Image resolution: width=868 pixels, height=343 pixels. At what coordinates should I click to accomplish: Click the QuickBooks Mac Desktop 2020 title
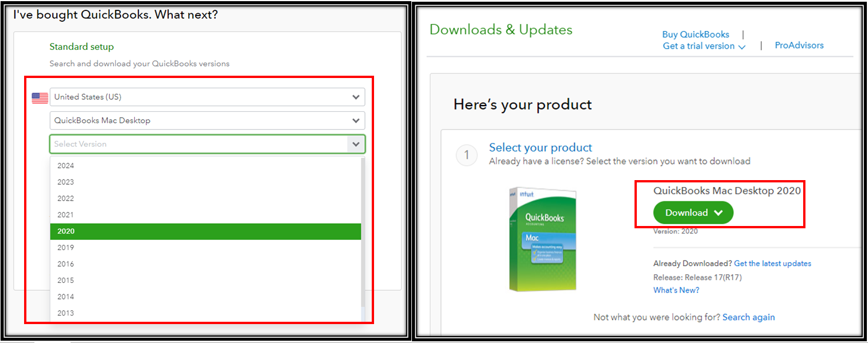(727, 190)
